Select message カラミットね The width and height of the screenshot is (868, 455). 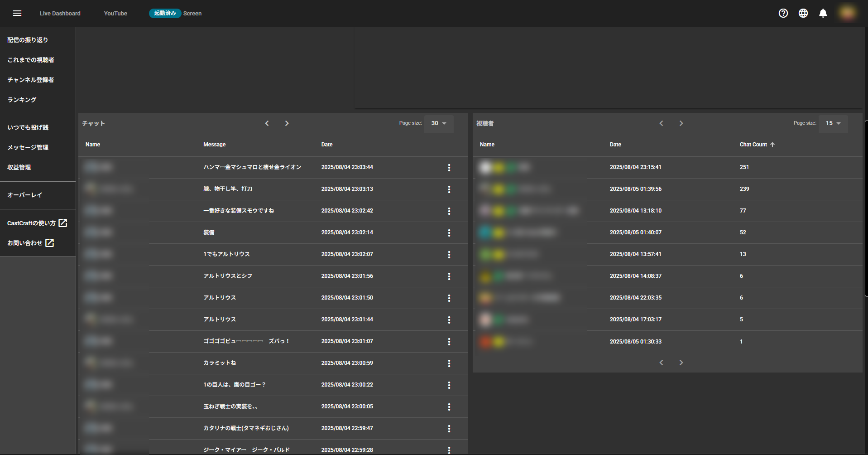pos(220,363)
